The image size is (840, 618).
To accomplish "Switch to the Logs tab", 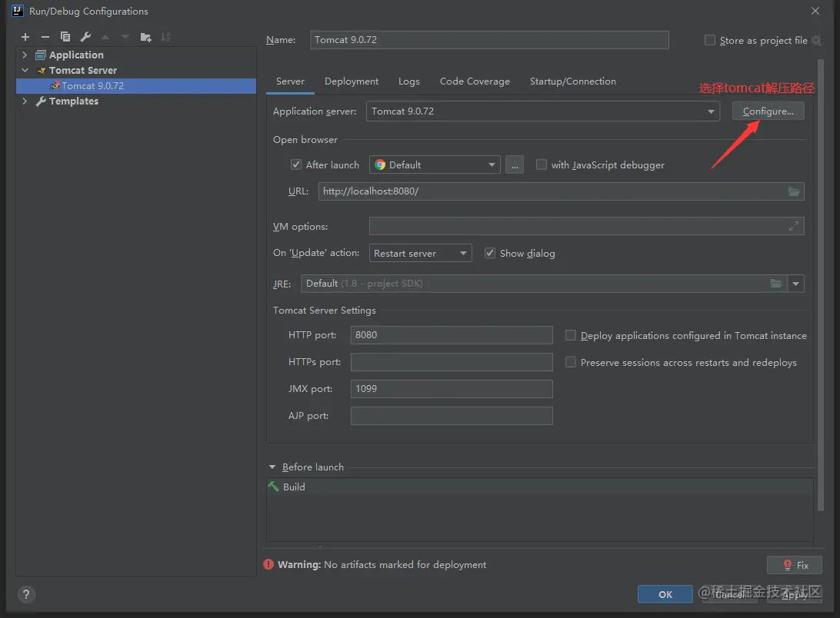I will click(408, 81).
